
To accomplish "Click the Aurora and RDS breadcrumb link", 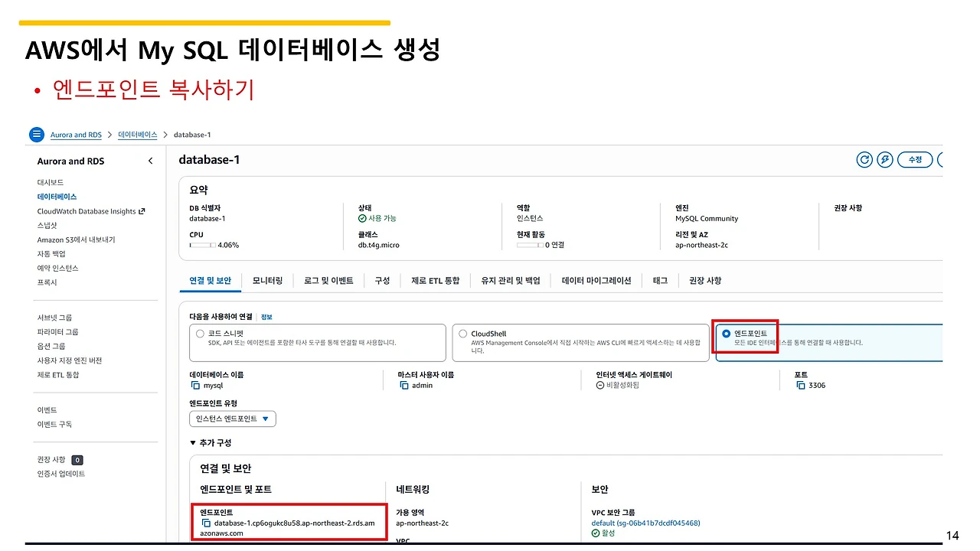I will (x=76, y=135).
